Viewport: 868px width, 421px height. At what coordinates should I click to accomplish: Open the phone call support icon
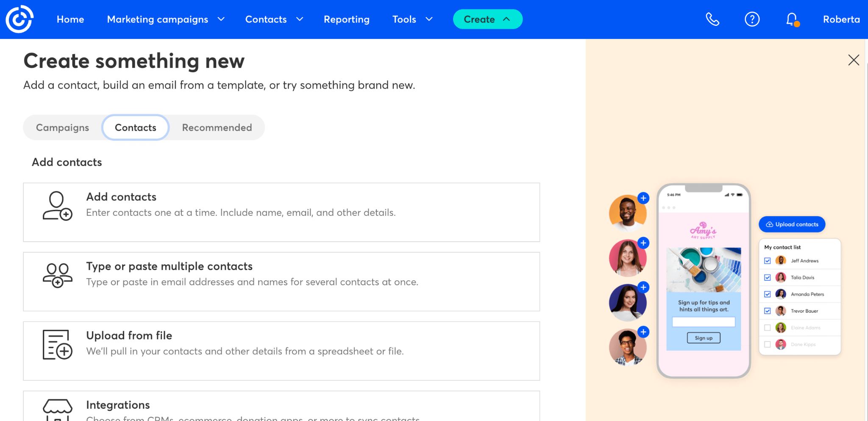(712, 19)
